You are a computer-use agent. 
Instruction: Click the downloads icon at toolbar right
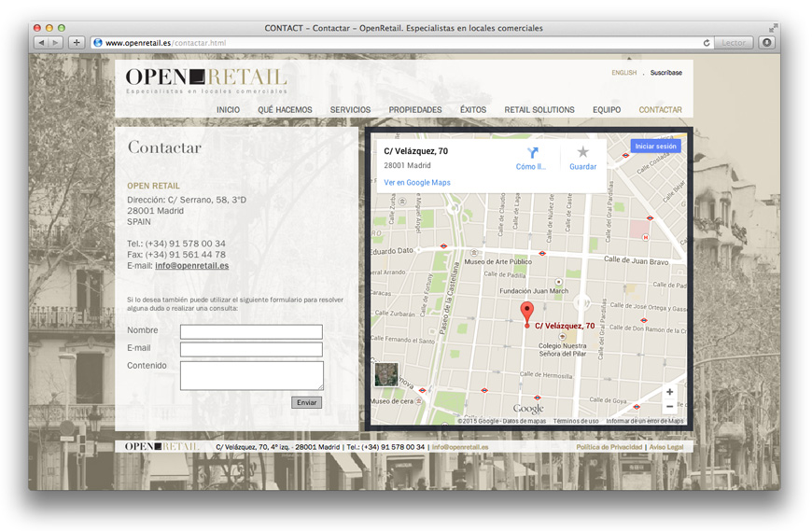pos(767,43)
